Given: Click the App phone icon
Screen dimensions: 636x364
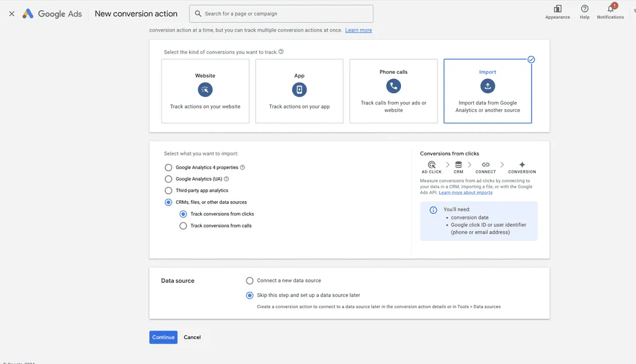Looking at the screenshot, I should [299, 89].
